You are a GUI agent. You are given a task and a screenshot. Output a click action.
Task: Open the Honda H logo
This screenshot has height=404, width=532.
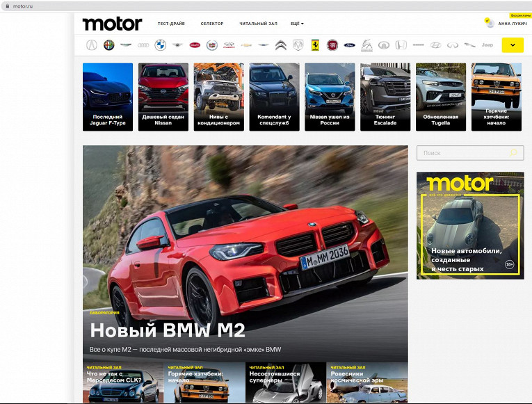point(401,45)
